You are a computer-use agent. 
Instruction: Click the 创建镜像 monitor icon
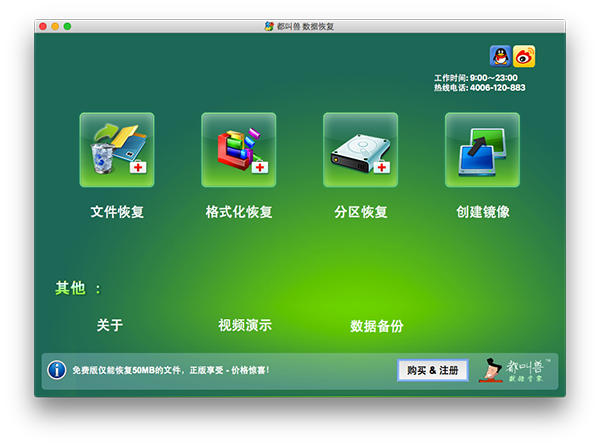482,150
